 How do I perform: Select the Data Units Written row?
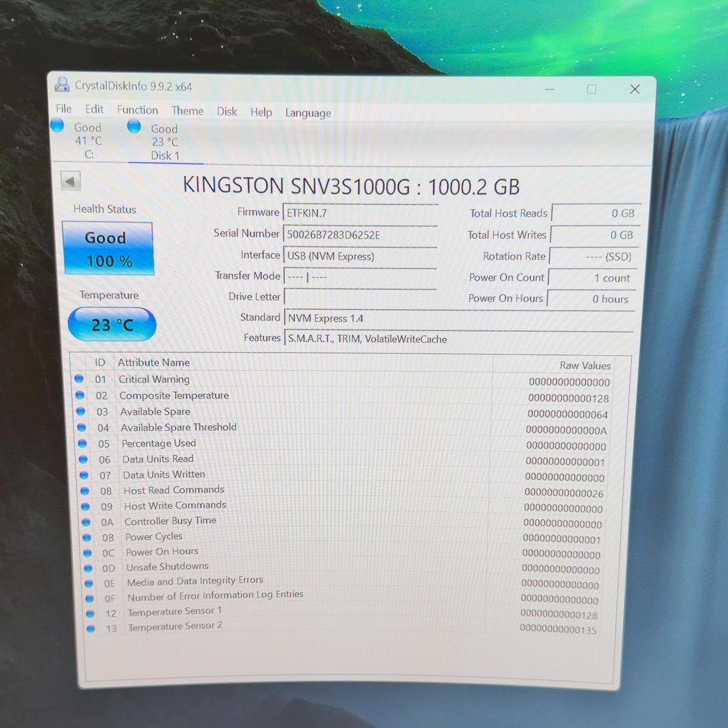coord(343,476)
